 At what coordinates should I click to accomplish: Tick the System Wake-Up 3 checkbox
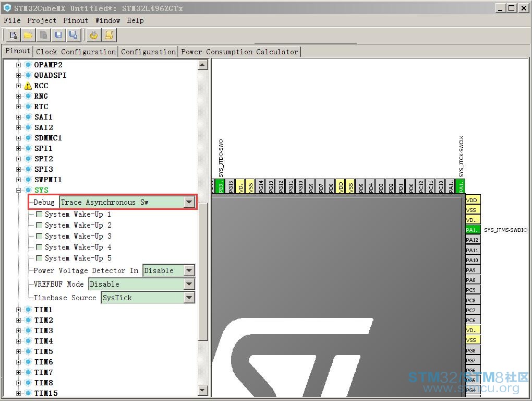tap(39, 236)
